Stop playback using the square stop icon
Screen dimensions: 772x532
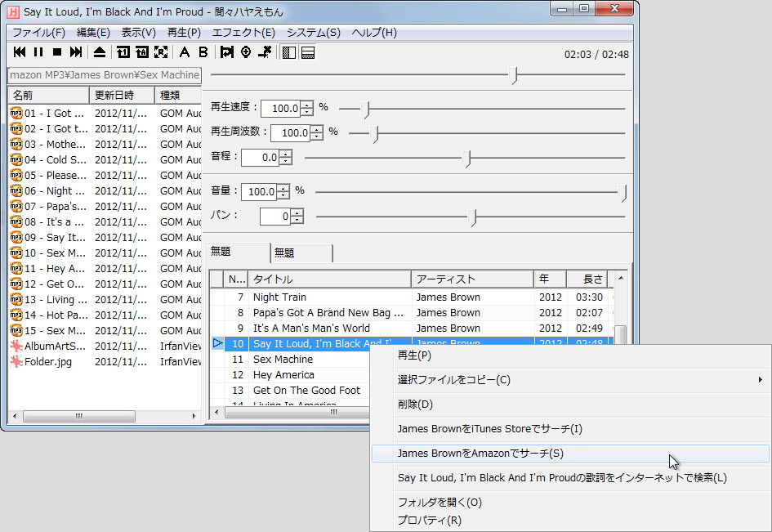click(57, 52)
